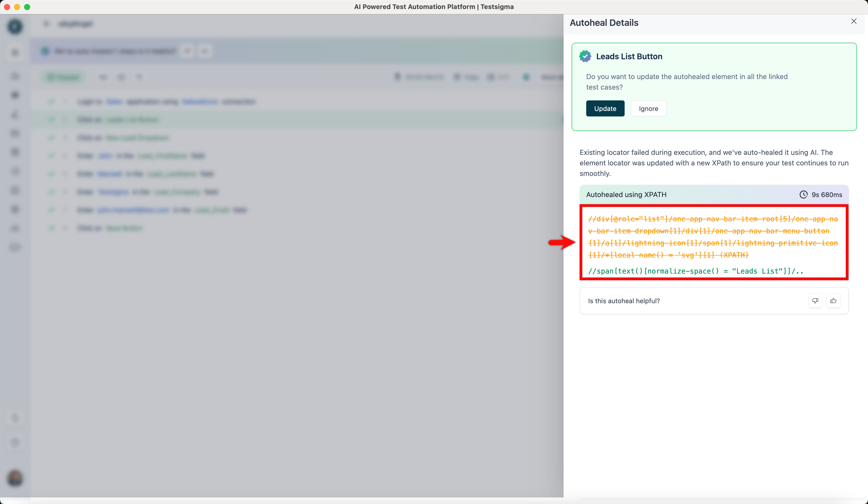
Task: Select the new XPath locator text line
Action: tap(695, 271)
